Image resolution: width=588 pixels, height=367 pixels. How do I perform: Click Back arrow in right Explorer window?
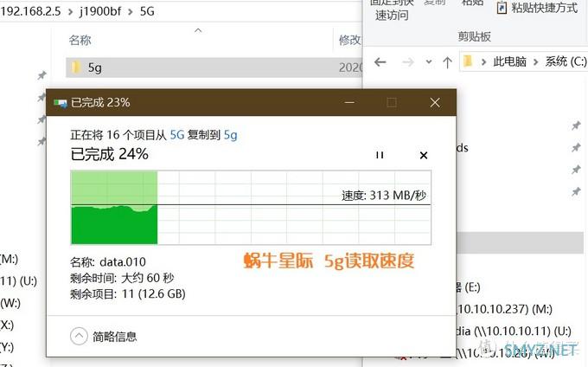(380, 62)
